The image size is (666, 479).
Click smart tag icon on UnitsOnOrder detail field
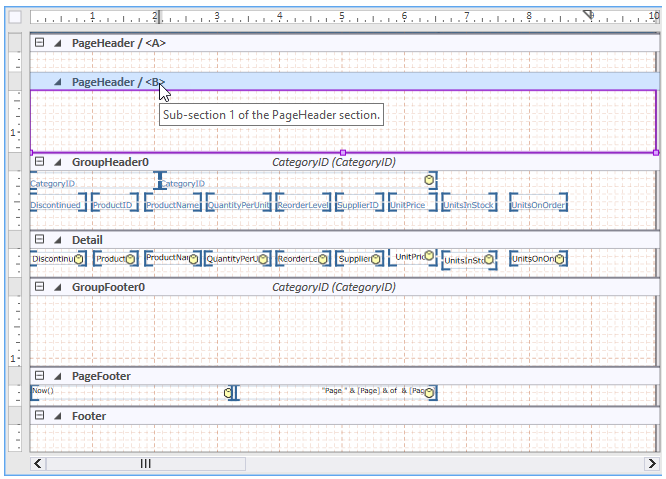[x=560, y=259]
